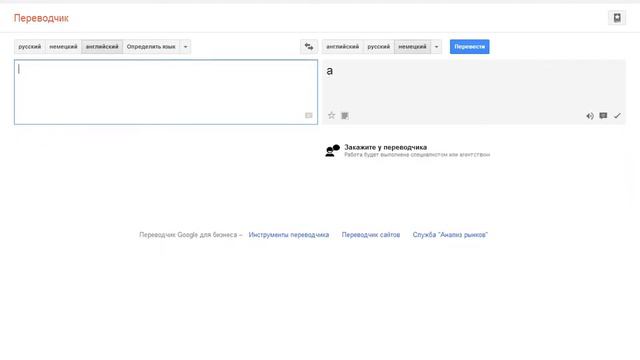The image size is (640, 360).
Task: Listen to the translation audio
Action: click(590, 116)
